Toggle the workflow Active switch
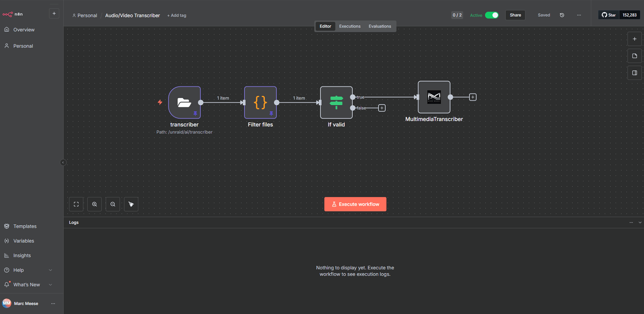The height and width of the screenshot is (314, 644). pos(492,15)
